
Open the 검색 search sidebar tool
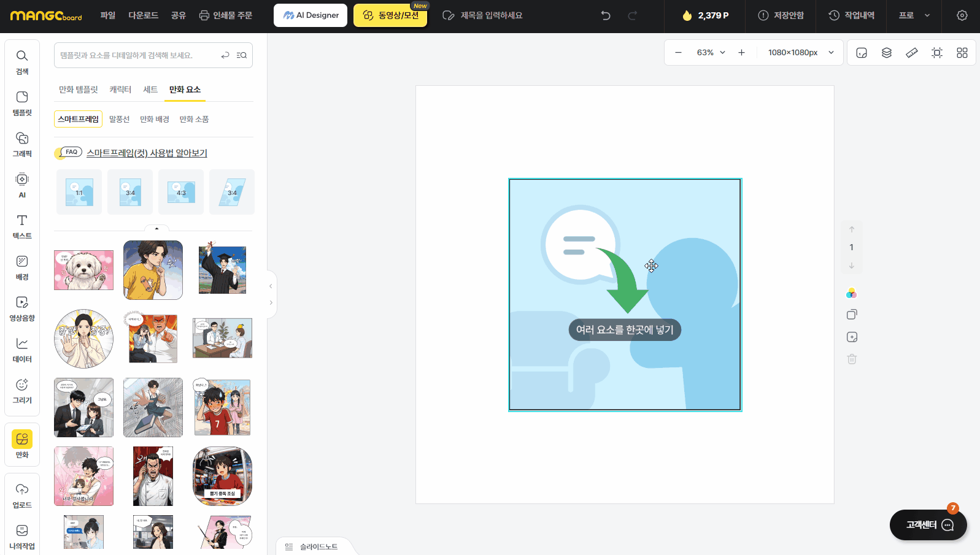click(x=22, y=63)
